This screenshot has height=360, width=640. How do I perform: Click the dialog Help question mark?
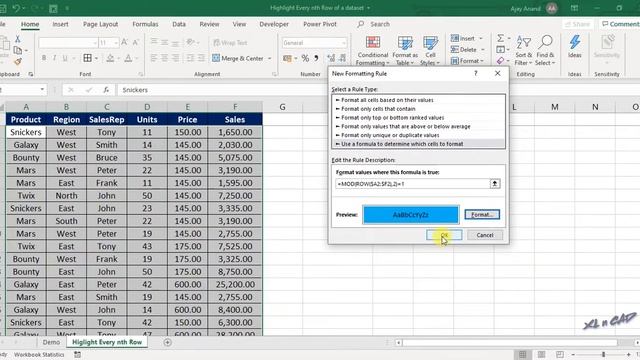[x=476, y=73]
